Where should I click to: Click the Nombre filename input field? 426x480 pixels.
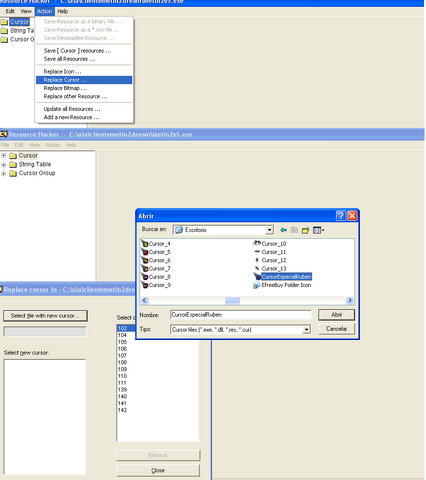[241, 315]
